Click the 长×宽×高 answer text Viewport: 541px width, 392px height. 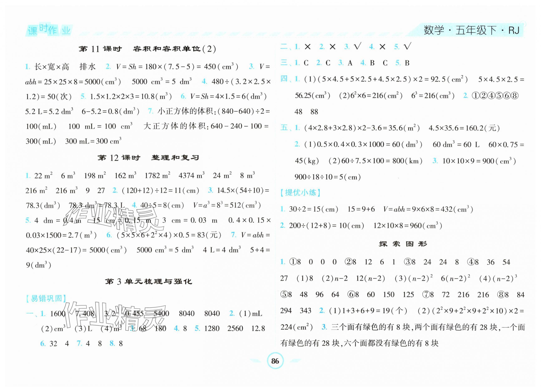coord(52,67)
